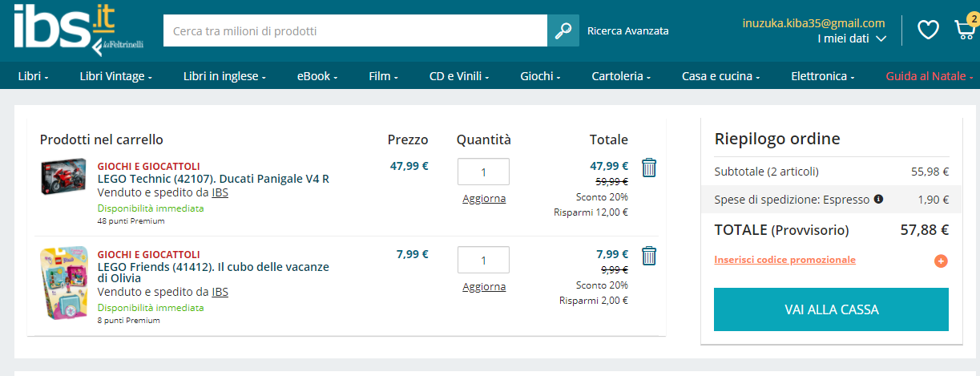Open the Elettronica category menu
This screenshot has height=376, width=980.
pyautogui.click(x=822, y=76)
